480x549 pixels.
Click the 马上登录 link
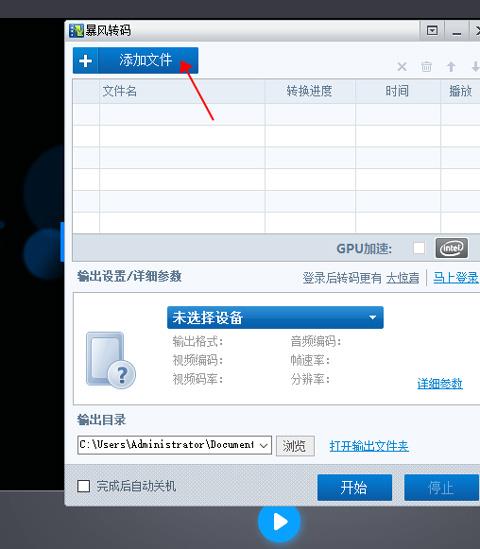455,278
